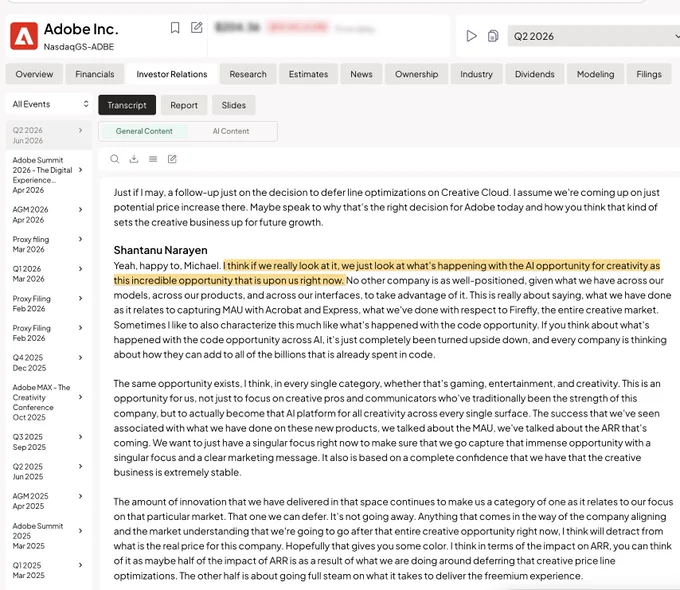680x590 pixels.
Task: Switch to the Report view
Action: (x=184, y=105)
